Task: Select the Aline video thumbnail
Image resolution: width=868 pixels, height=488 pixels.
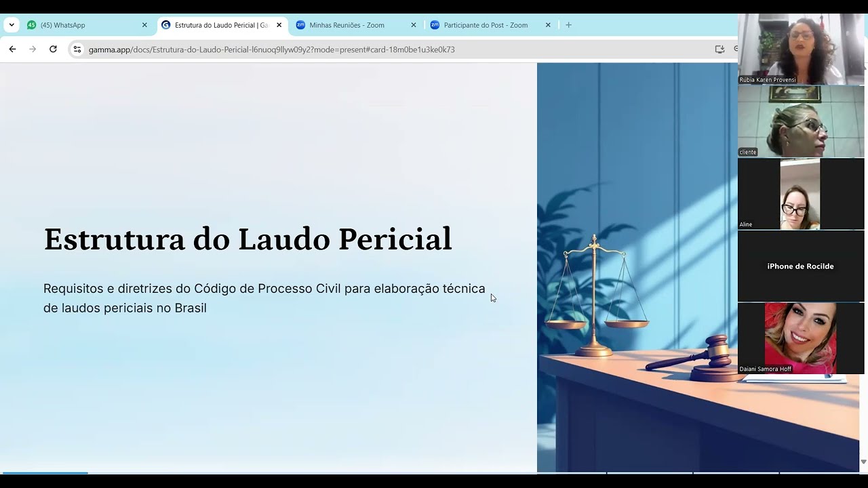Action: pyautogui.click(x=801, y=194)
